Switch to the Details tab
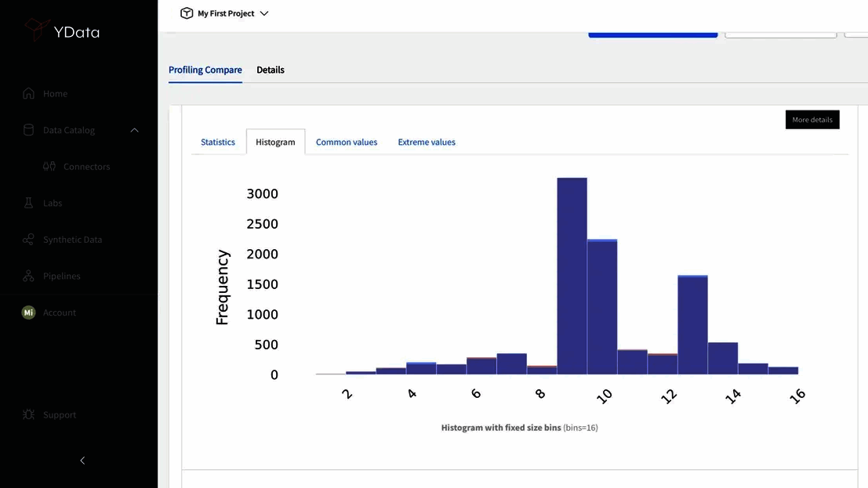Viewport: 868px width, 488px height. (x=270, y=70)
